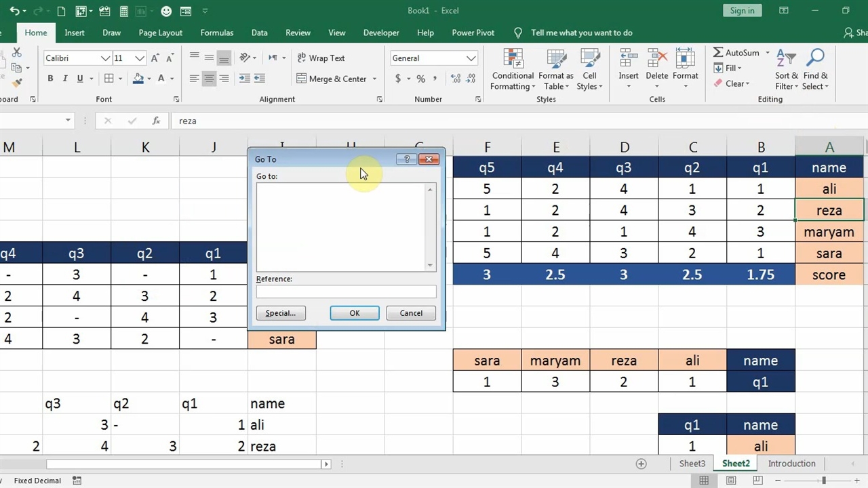Toggle Wrap Text on selected cell

321,58
